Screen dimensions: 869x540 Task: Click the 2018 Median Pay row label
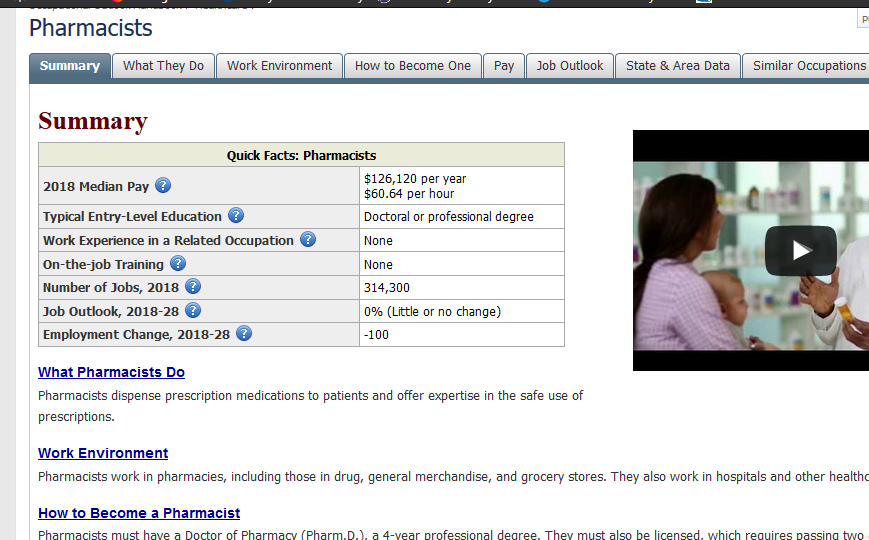click(96, 187)
